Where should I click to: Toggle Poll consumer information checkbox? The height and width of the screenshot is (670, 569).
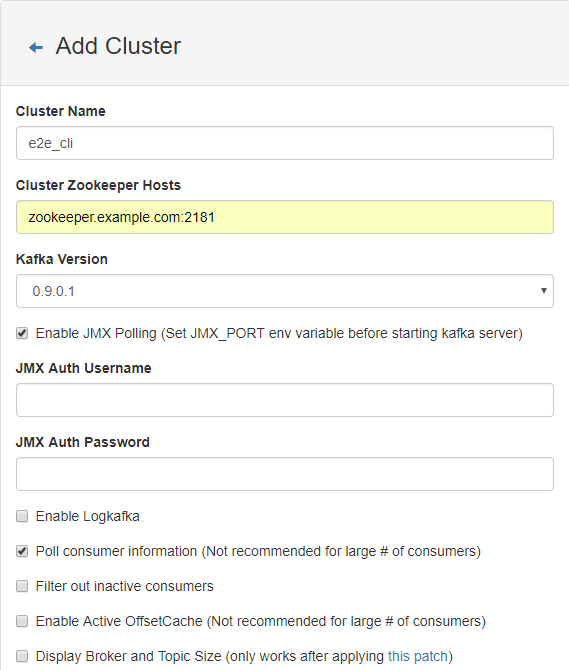tap(22, 551)
